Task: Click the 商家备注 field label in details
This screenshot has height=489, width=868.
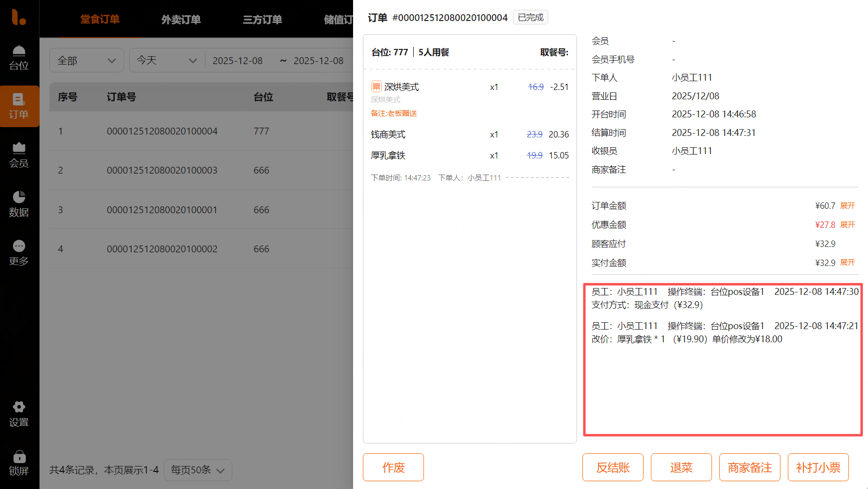Action: click(x=609, y=169)
